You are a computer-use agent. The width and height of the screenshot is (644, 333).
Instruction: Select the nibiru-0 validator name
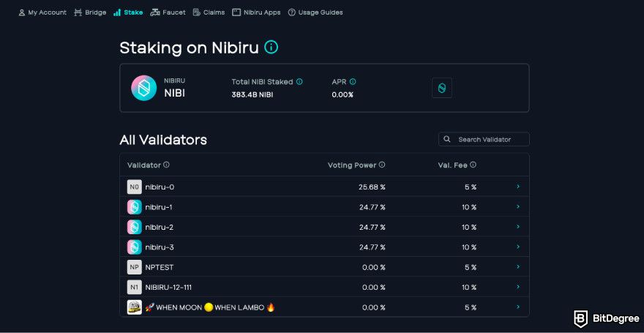click(x=160, y=187)
